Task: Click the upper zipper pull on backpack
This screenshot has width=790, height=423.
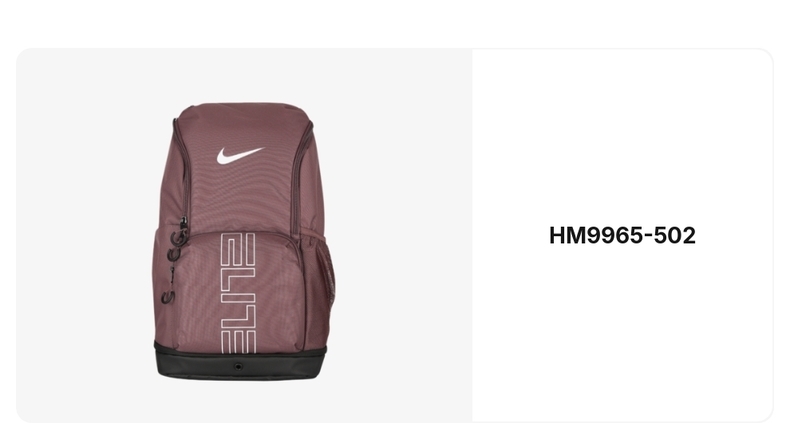Action: (183, 224)
